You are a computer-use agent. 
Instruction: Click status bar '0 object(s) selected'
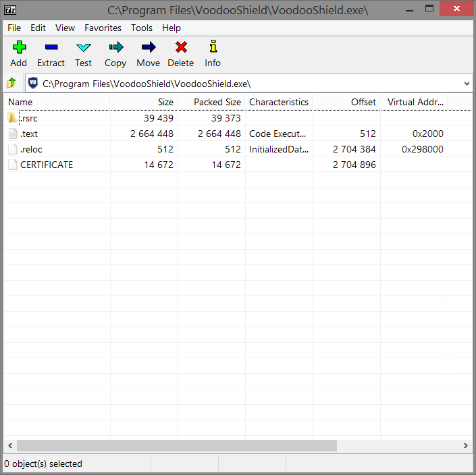(x=43, y=464)
